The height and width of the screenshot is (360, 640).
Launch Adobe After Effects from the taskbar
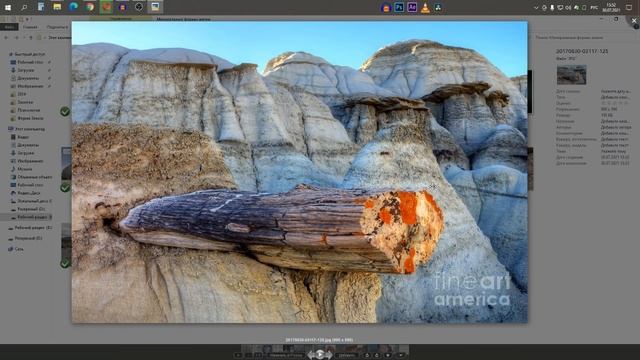412,7
